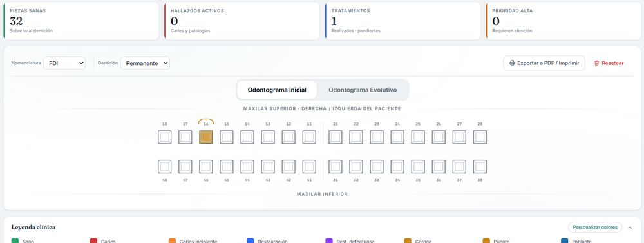The height and width of the screenshot is (243, 644).
Task: Select tooth 28 in the upper jaw
Action: (x=480, y=137)
